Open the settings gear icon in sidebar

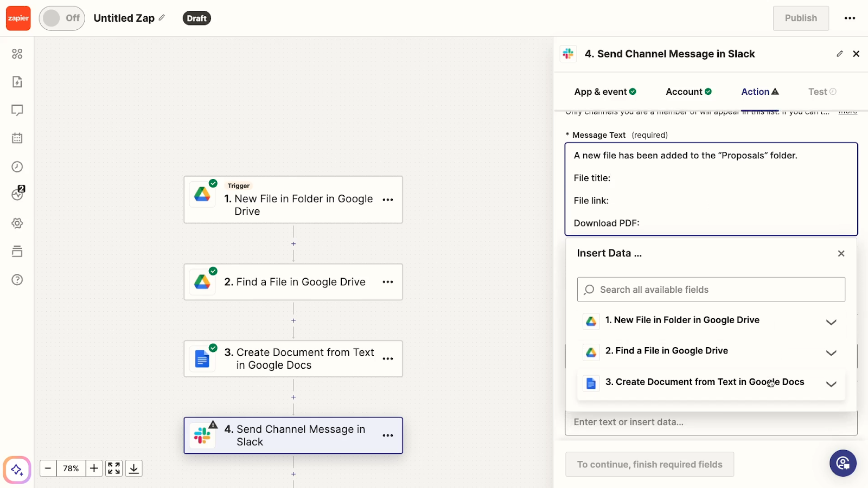(x=17, y=223)
